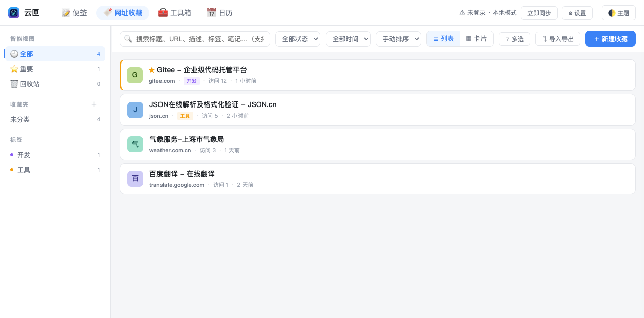Viewport: 644px width, 318px height.
Task: Filter by the 开发 tag in sidebar
Action: [x=54, y=155]
